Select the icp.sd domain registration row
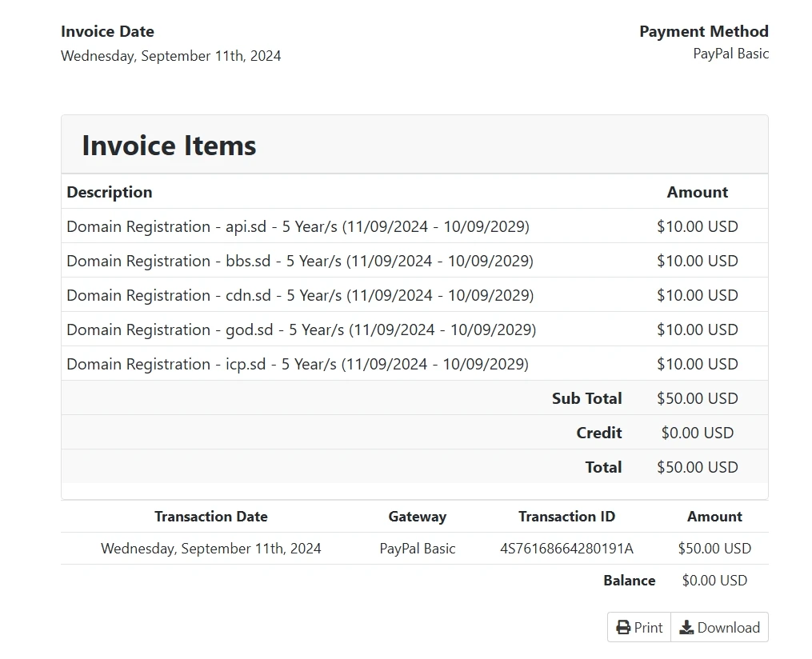 coord(298,364)
